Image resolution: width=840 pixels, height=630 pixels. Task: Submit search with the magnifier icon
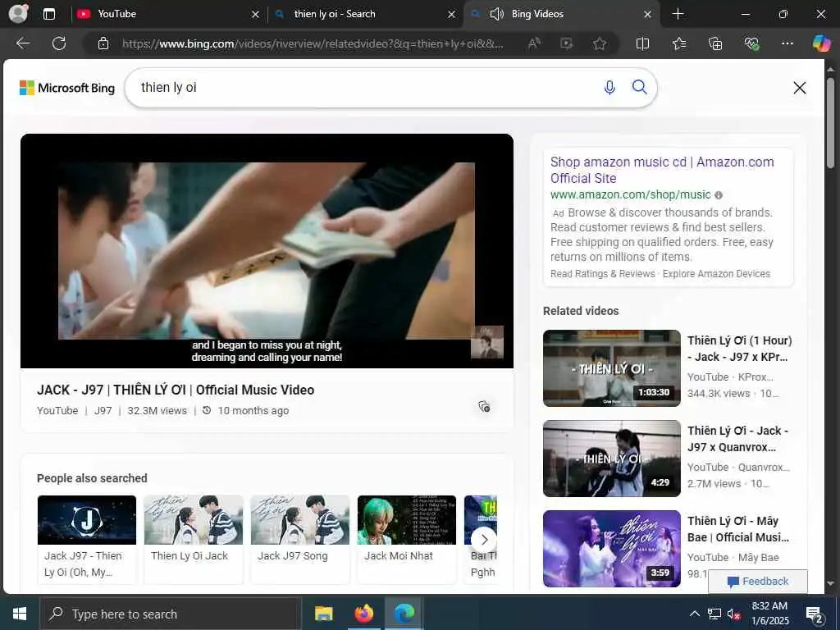639,87
